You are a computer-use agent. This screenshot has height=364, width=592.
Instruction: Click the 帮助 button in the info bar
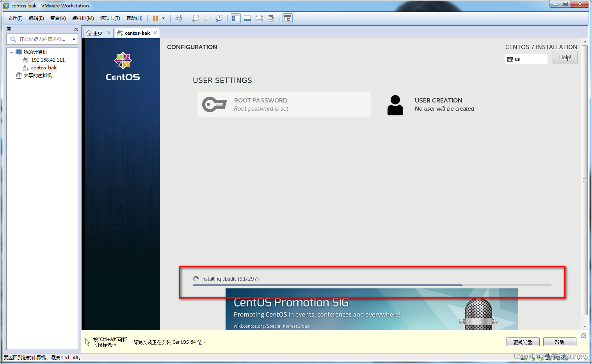point(560,342)
